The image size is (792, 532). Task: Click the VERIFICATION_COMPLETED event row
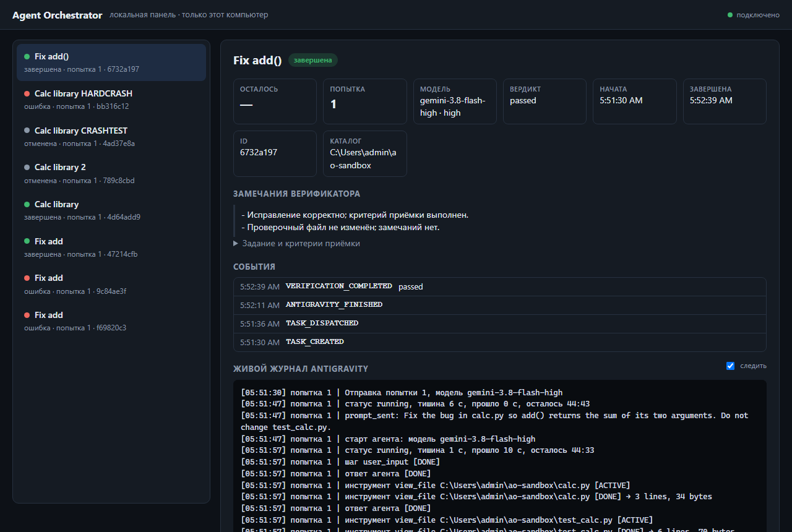click(500, 287)
